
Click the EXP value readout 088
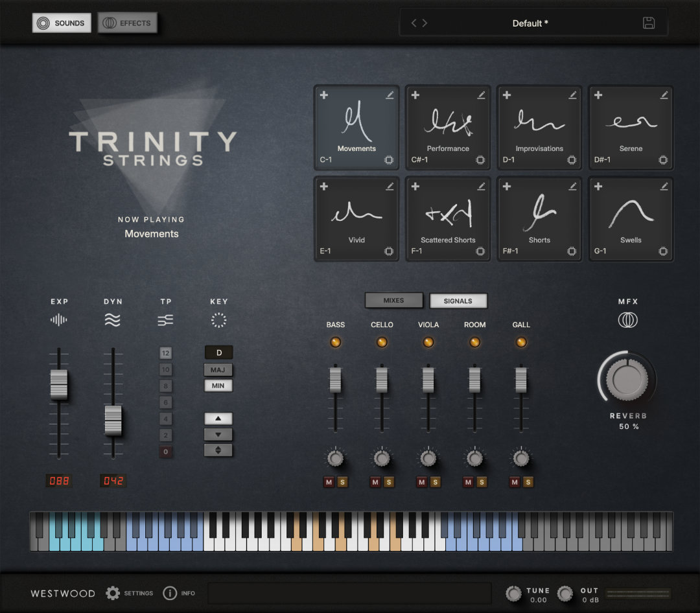coord(59,481)
